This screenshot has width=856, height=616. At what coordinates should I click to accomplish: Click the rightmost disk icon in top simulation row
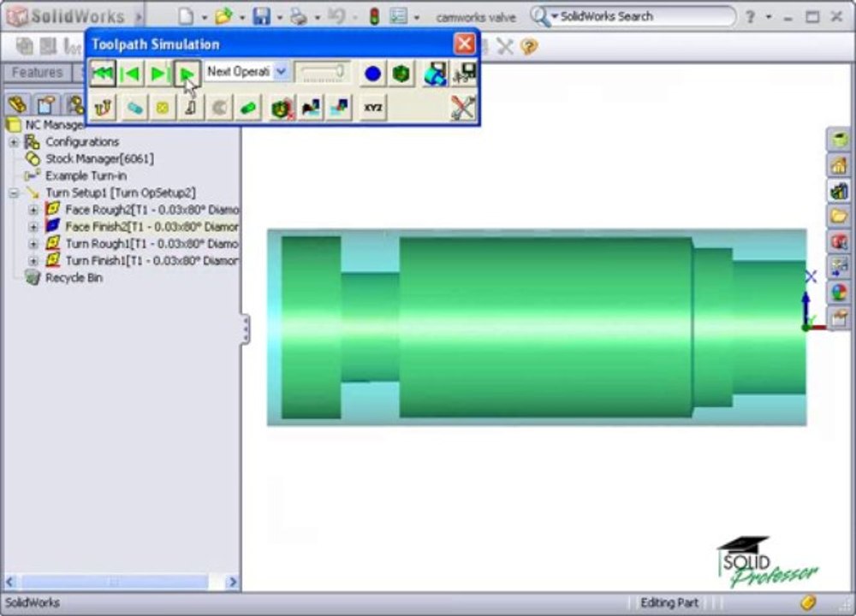[464, 73]
